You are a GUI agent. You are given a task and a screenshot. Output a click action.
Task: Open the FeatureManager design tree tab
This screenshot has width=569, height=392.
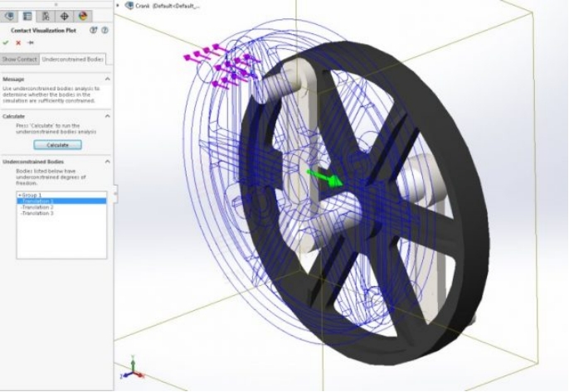(x=9, y=17)
